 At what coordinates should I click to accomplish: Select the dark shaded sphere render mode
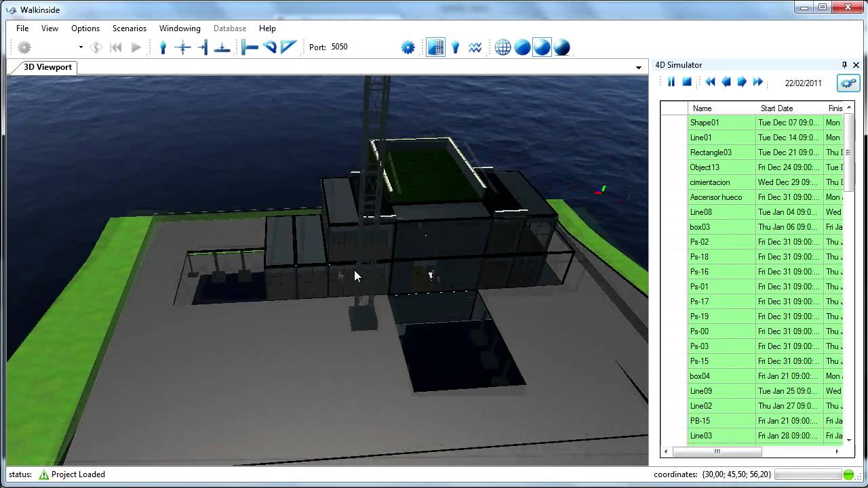[x=561, y=47]
